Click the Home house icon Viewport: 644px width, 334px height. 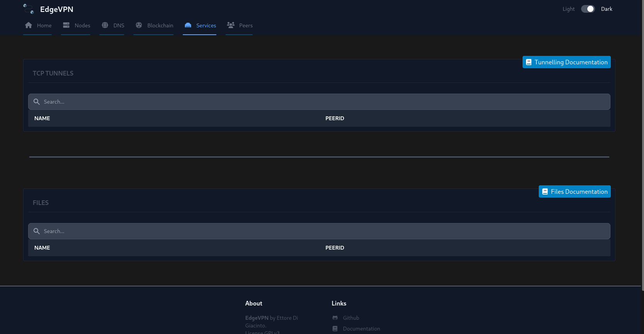[29, 25]
